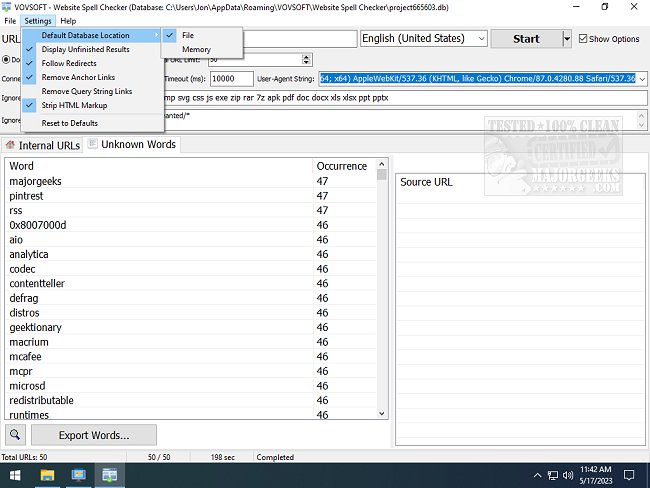Expand Default Database Location submenu
This screenshot has width=650, height=488.
tap(93, 35)
